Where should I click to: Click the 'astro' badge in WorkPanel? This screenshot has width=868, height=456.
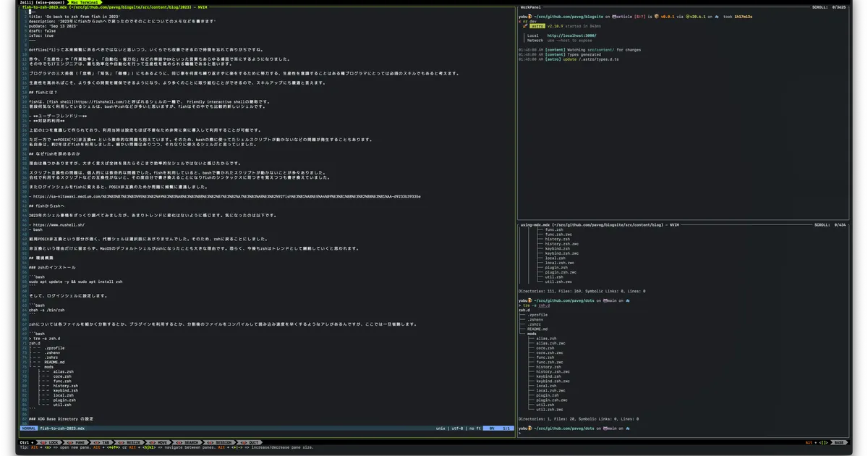point(537,26)
